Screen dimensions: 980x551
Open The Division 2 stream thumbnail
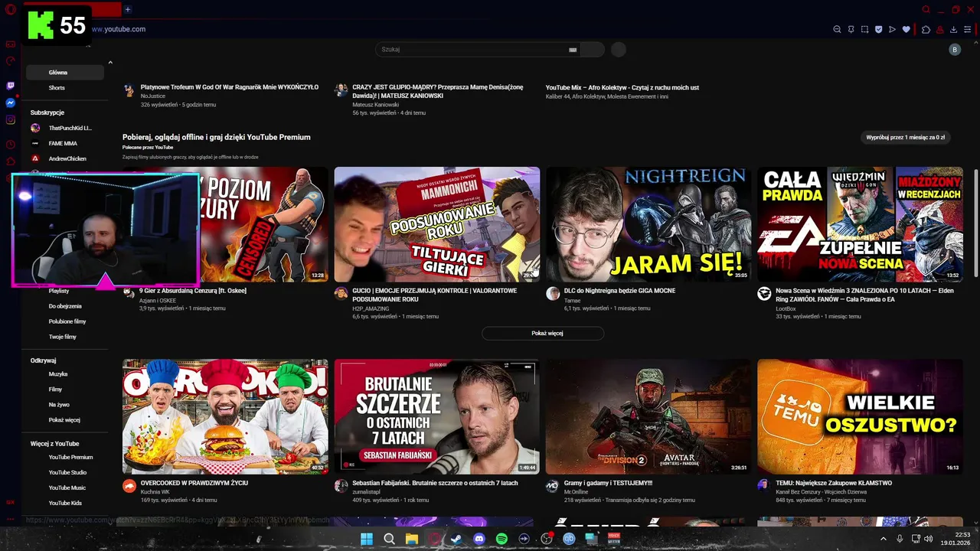(648, 417)
